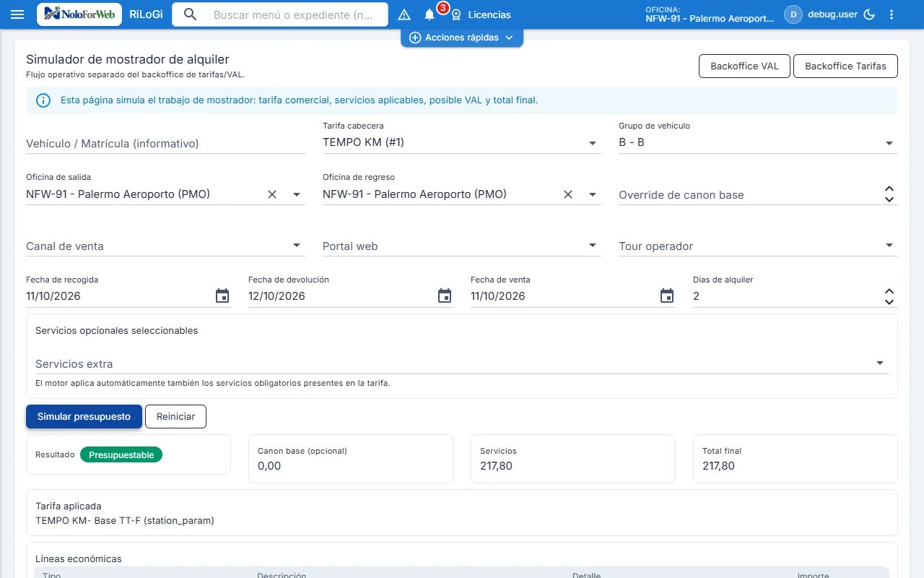The height and width of the screenshot is (578, 924).
Task: Open the three-dot more options menu
Action: (892, 14)
